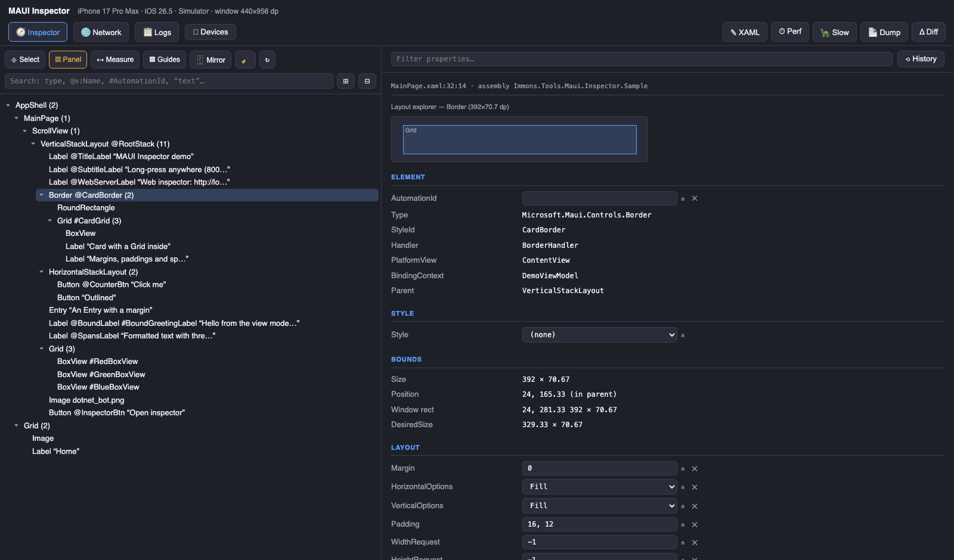Click the small pin icon beside the Margin field
This screenshot has height=560, width=954.
coord(683,469)
